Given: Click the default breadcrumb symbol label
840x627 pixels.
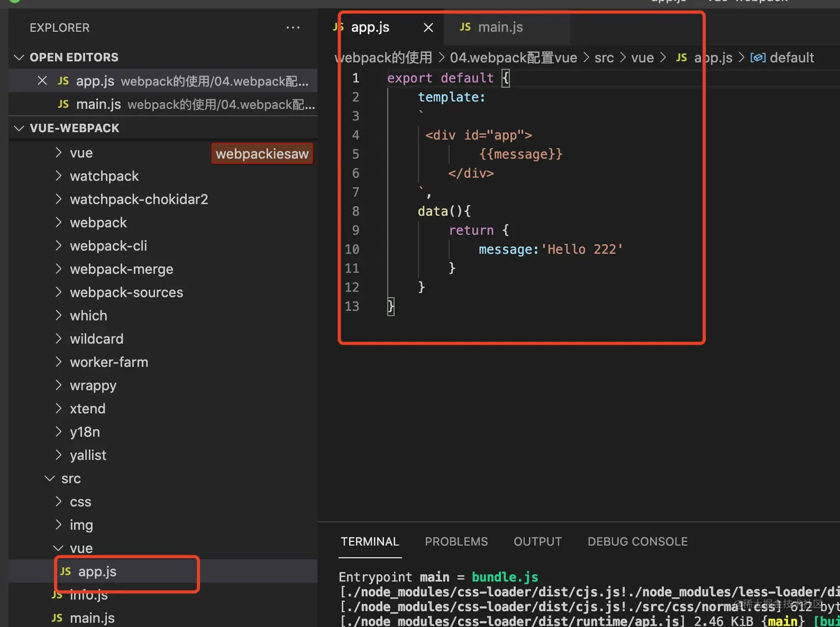Looking at the screenshot, I should click(x=792, y=58).
